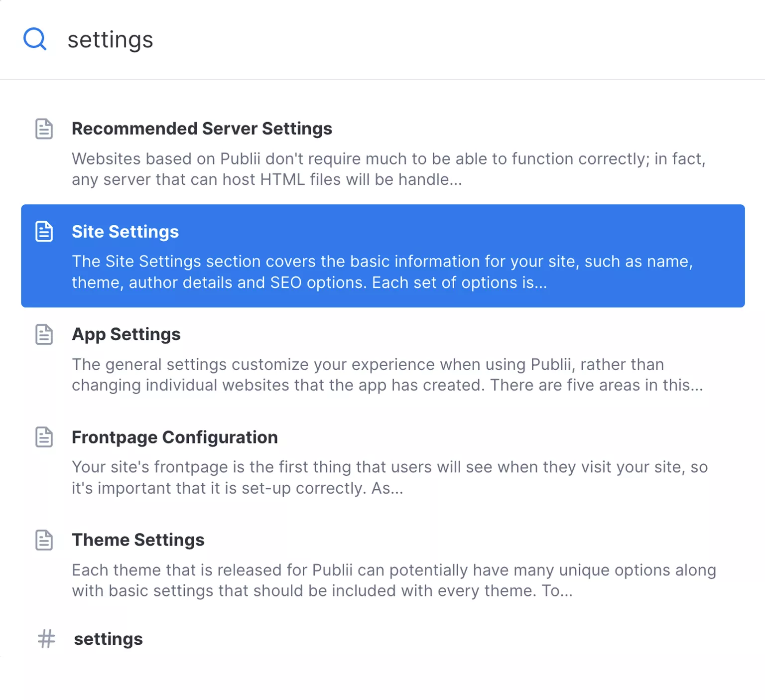Open the Recommended Server Settings result
This screenshot has height=700, width=765.
(x=202, y=129)
